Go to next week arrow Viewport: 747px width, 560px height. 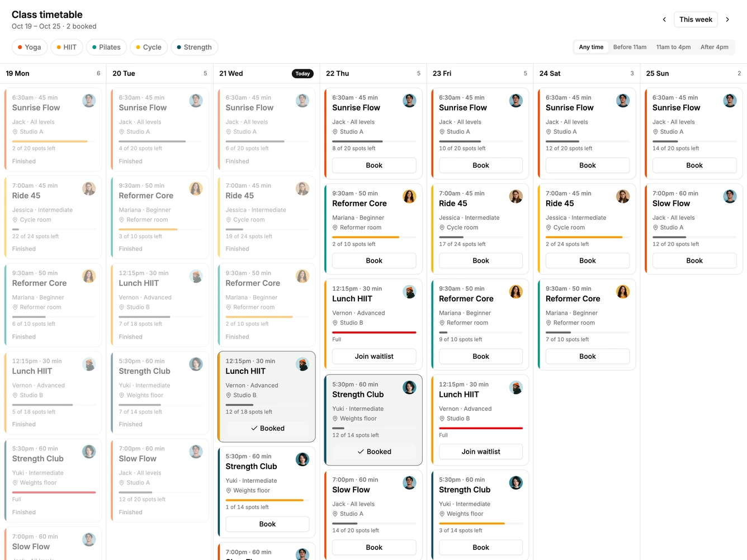point(727,20)
